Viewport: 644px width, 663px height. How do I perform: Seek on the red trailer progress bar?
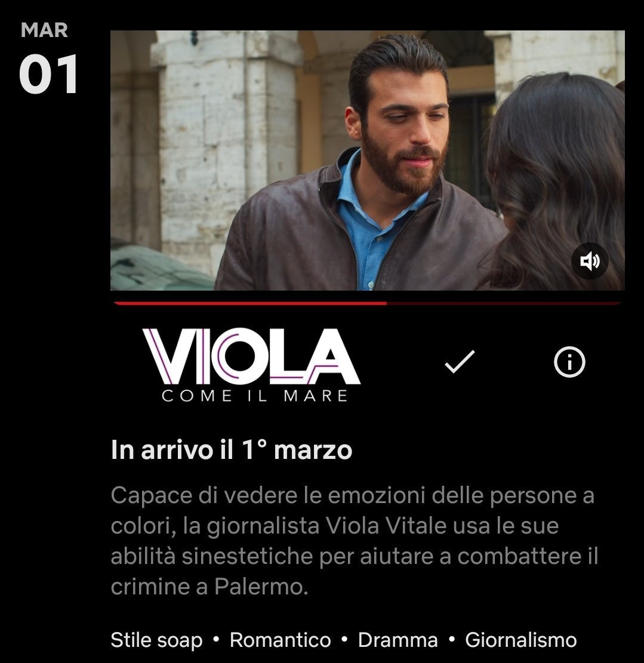pos(367,303)
